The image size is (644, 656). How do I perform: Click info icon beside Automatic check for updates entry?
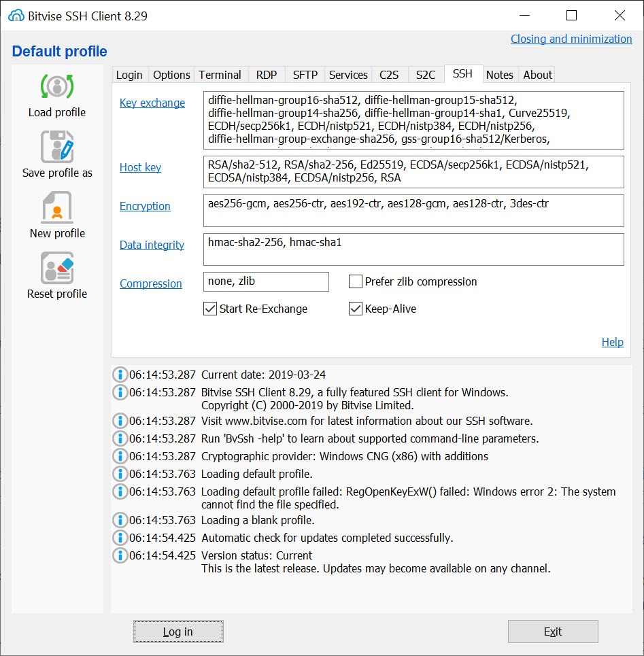point(120,538)
